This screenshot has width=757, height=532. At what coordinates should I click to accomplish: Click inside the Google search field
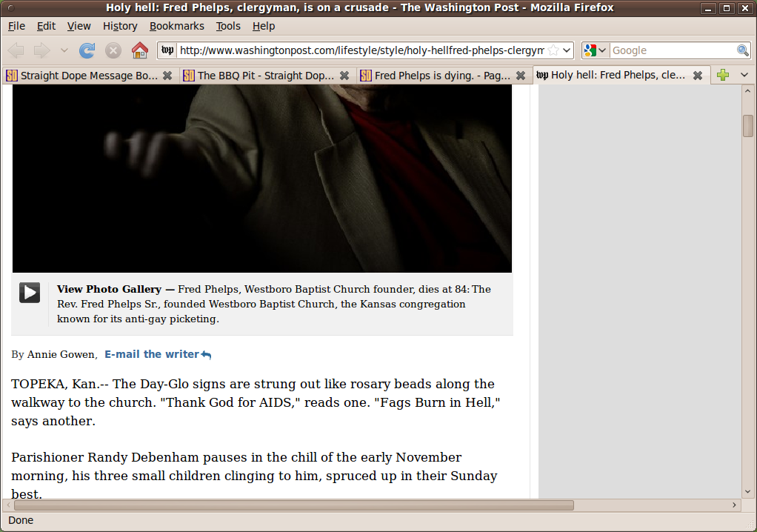(x=671, y=50)
